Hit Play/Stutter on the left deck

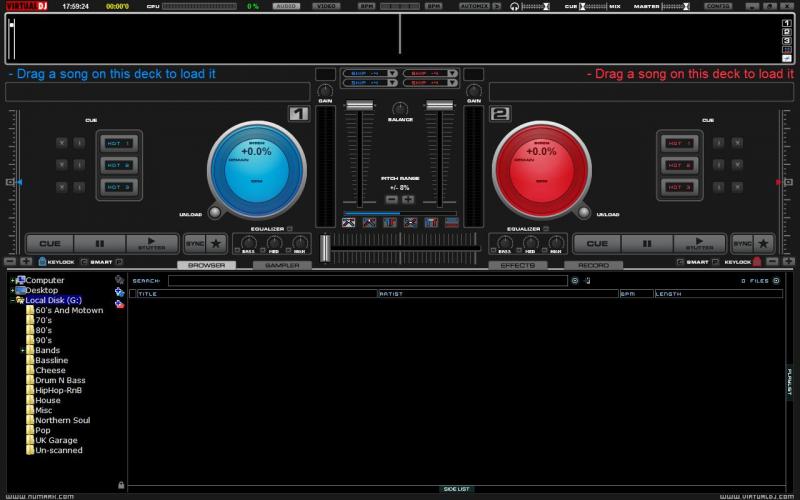pyautogui.click(x=152, y=244)
